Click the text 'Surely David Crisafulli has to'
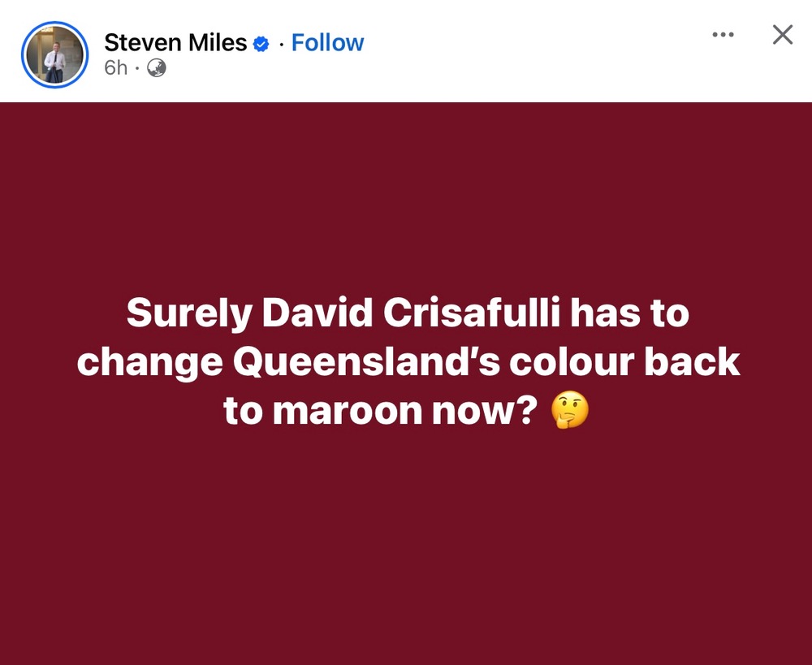The height and width of the screenshot is (665, 812). (408, 313)
